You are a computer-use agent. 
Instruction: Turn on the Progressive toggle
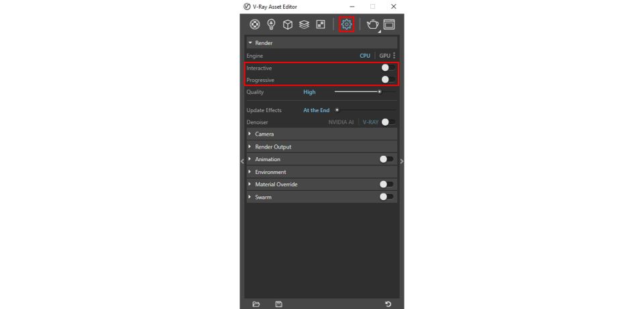coord(386,80)
